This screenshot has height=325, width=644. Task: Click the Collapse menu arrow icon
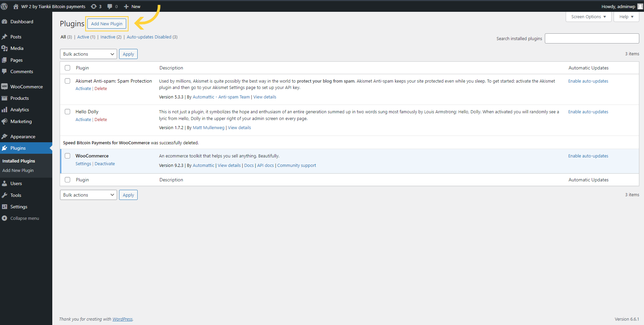(4, 218)
